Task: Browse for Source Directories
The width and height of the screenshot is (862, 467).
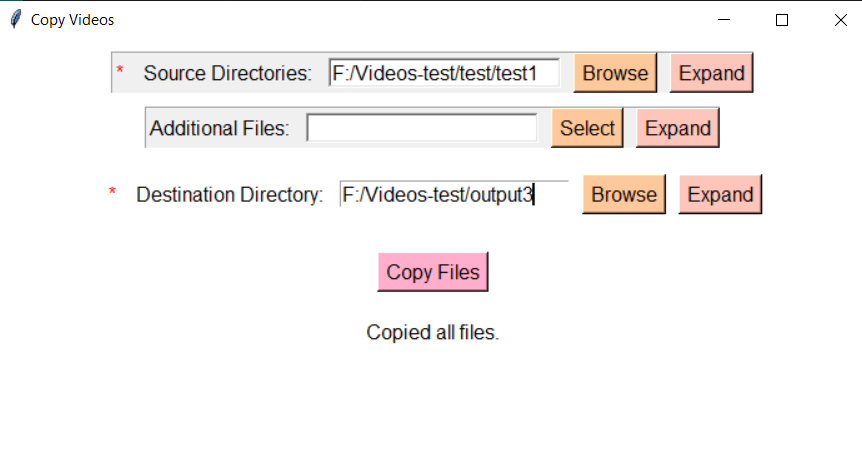Action: [615, 73]
